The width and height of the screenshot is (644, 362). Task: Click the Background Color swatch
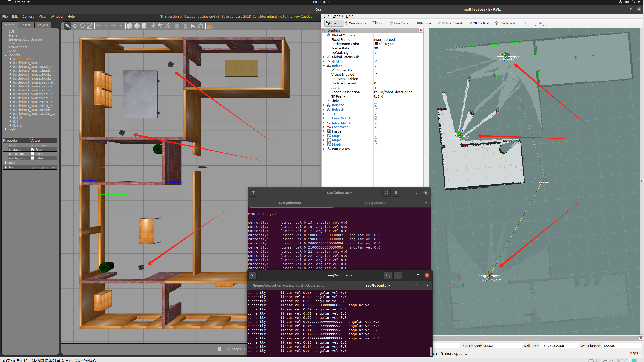pos(376,44)
